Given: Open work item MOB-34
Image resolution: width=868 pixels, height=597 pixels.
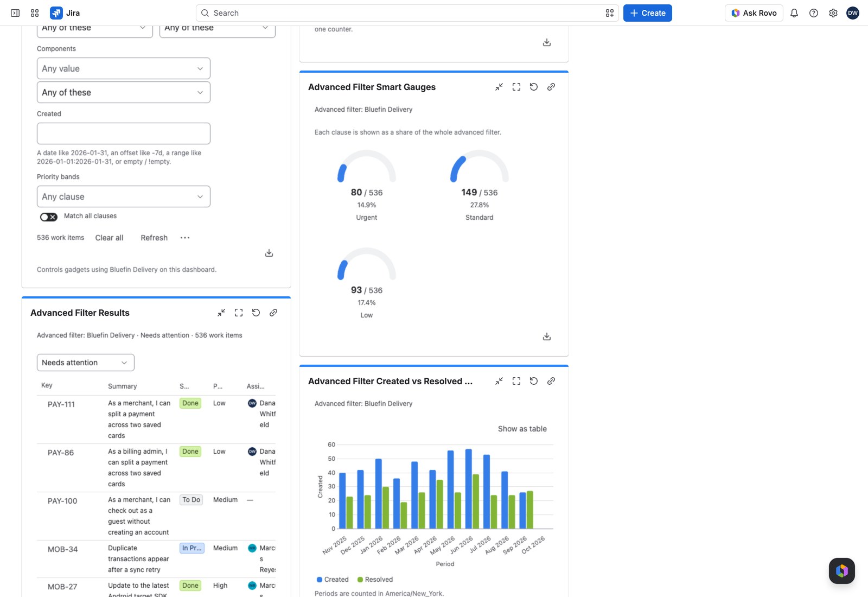Looking at the screenshot, I should [x=63, y=549].
